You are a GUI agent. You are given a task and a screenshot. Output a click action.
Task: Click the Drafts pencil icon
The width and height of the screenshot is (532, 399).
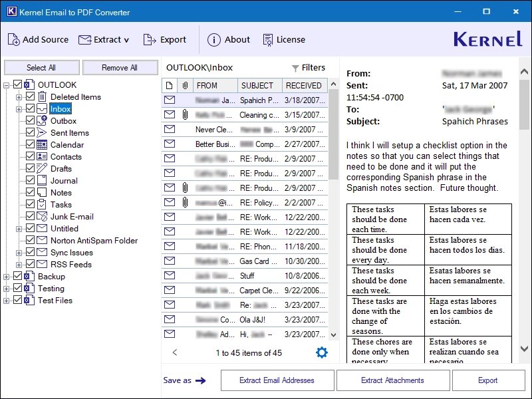click(x=42, y=168)
